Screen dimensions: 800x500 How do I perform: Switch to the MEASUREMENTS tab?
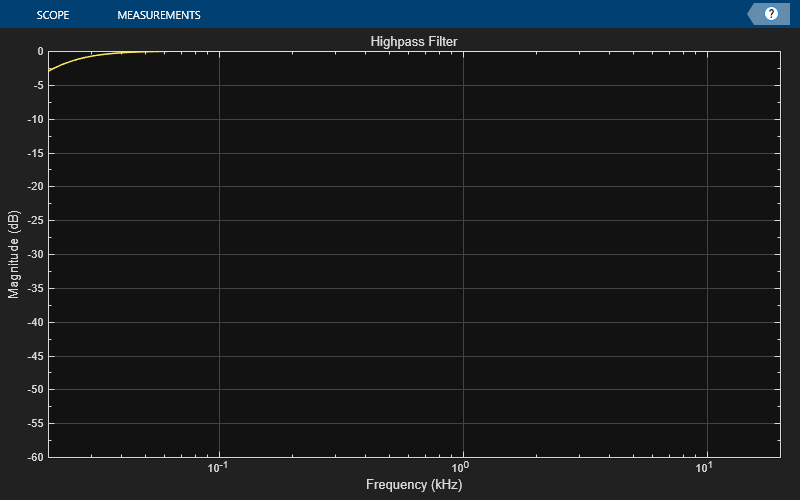tap(159, 15)
